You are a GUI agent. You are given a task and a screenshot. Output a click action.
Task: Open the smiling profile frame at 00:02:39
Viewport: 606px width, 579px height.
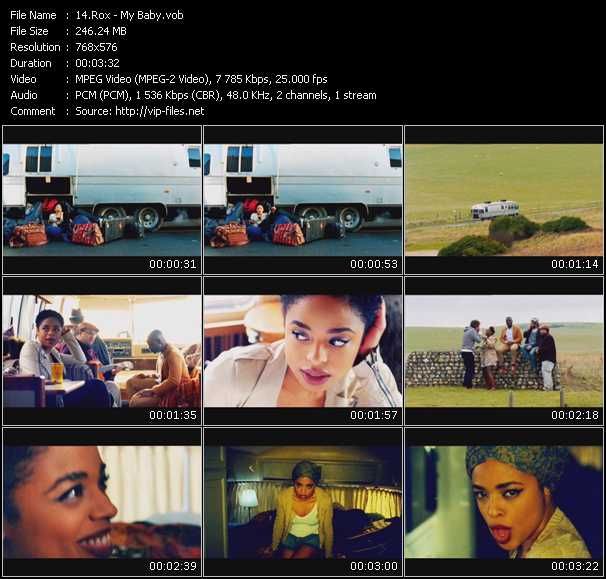[102, 502]
